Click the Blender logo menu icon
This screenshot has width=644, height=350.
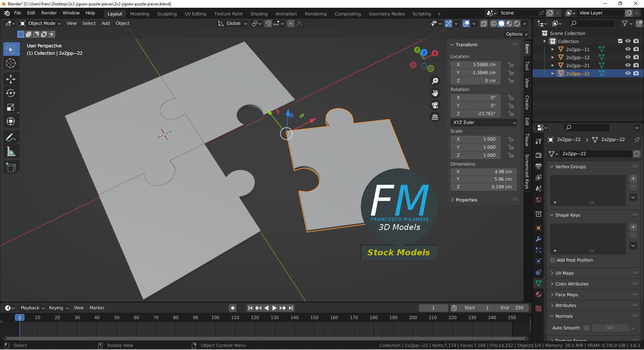coord(7,13)
